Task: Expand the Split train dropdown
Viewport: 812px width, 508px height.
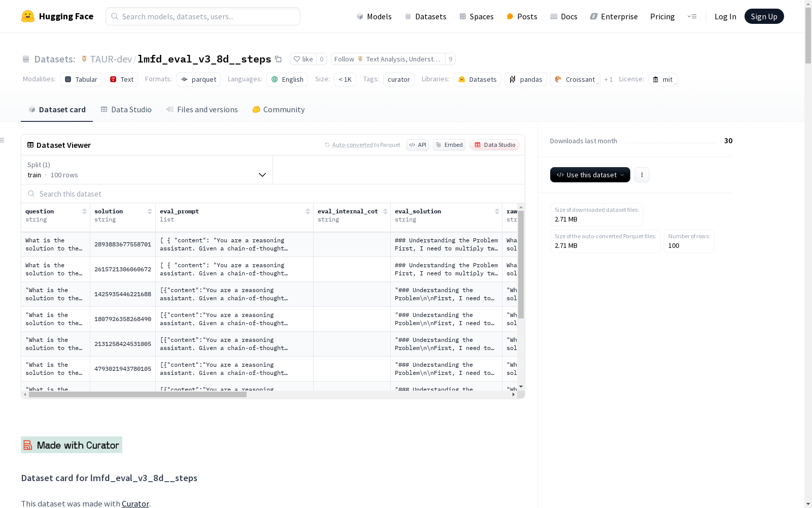Action: (x=147, y=170)
